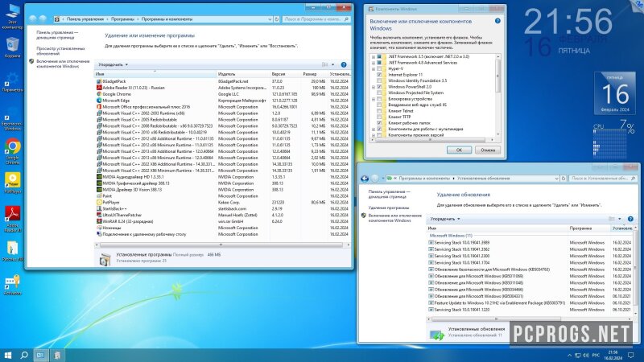Viewport: 644px width, 362px height.
Task: Open the Activation desktop shortcut with key icon
Action: coord(12,285)
